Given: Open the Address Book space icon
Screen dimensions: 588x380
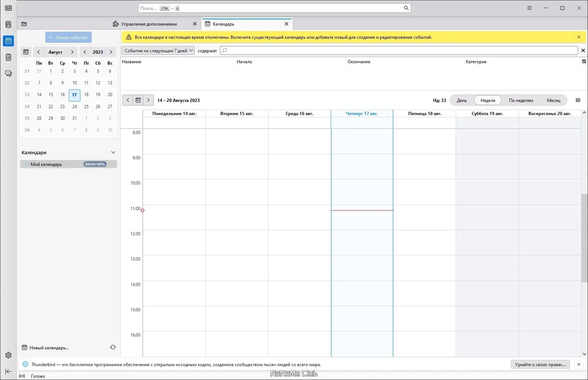Looking at the screenshot, I should coord(8,24).
